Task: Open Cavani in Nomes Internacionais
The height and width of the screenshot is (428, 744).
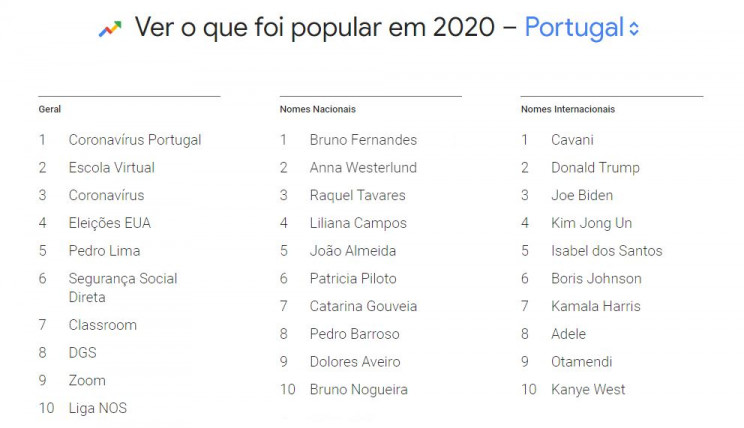Action: [x=572, y=140]
